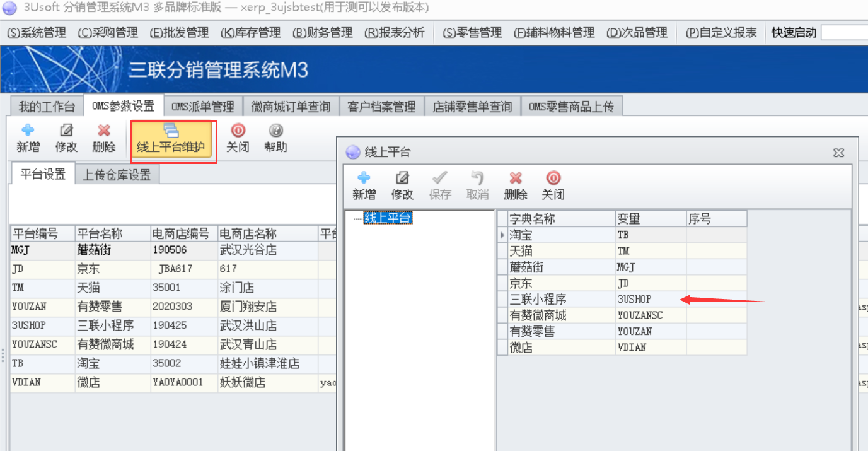868x451 pixels.
Task: Switch to OMS派单管理 tab
Action: click(x=203, y=107)
